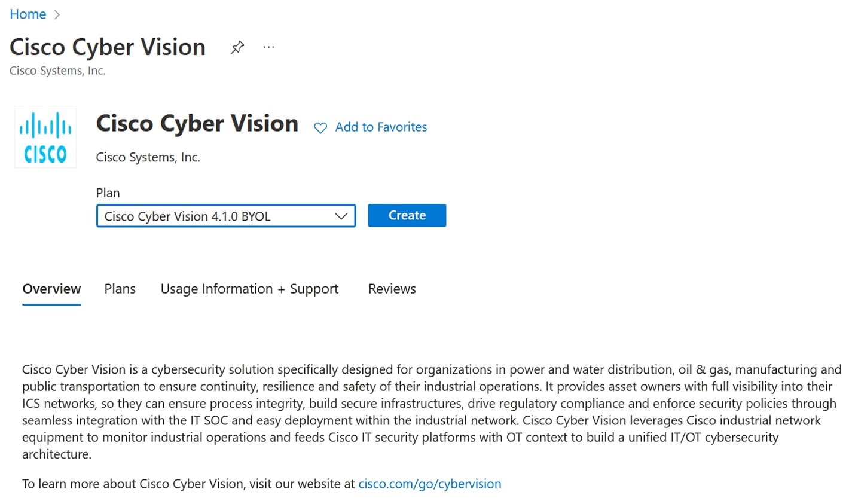Open the Reviews tab
The width and height of the screenshot is (849, 504).
[x=392, y=289]
